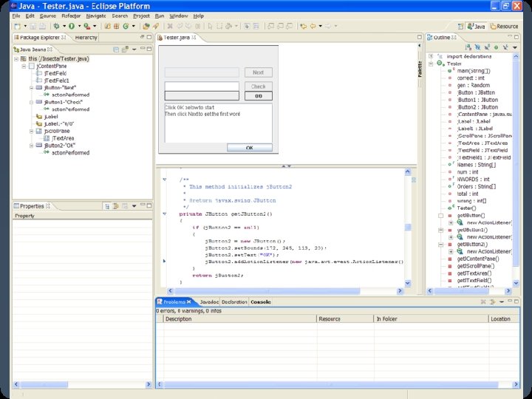This screenshot has height=399, width=532.
Task: Switch to the Console tab
Action: point(260,302)
